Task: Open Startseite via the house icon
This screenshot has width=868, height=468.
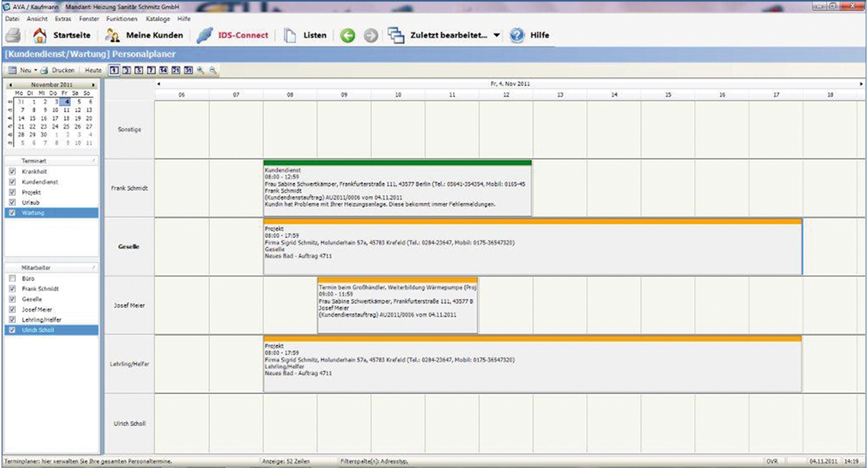Action: tap(40, 35)
